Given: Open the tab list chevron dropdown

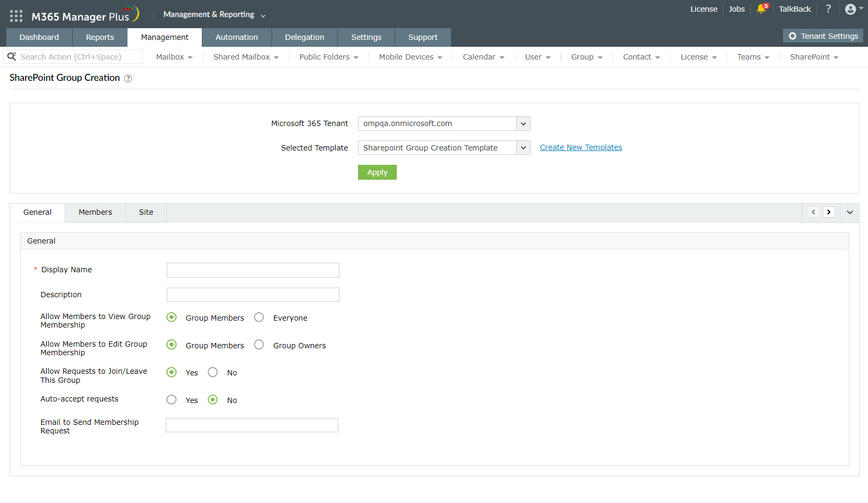Looking at the screenshot, I should (x=850, y=212).
